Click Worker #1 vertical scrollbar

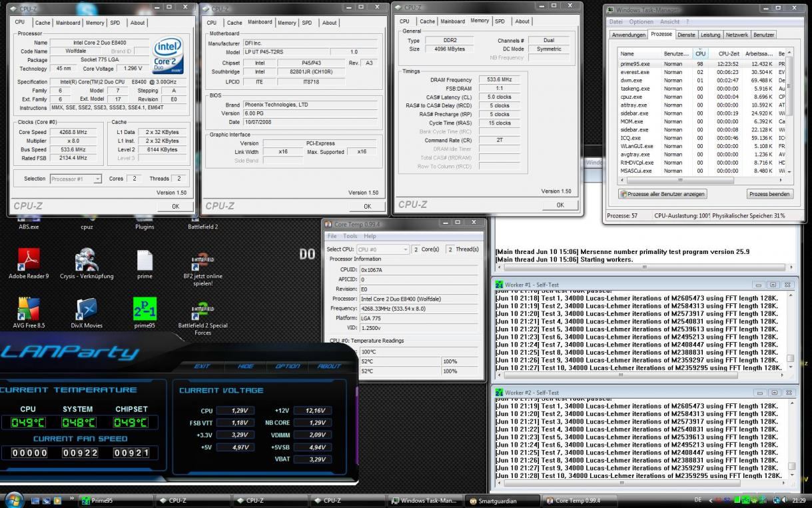tap(791, 331)
